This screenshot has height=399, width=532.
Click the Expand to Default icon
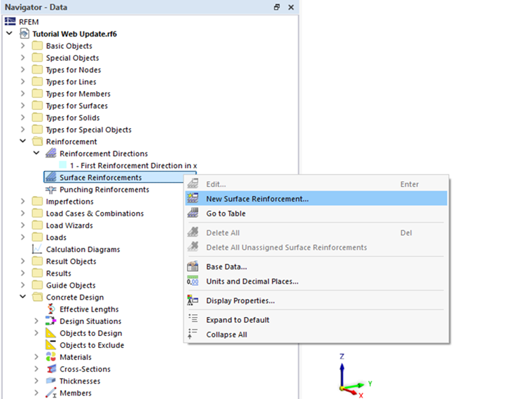192,319
